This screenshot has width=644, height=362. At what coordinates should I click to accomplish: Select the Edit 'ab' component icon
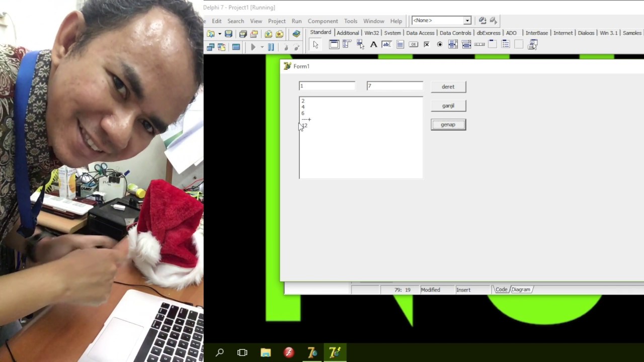tap(386, 44)
